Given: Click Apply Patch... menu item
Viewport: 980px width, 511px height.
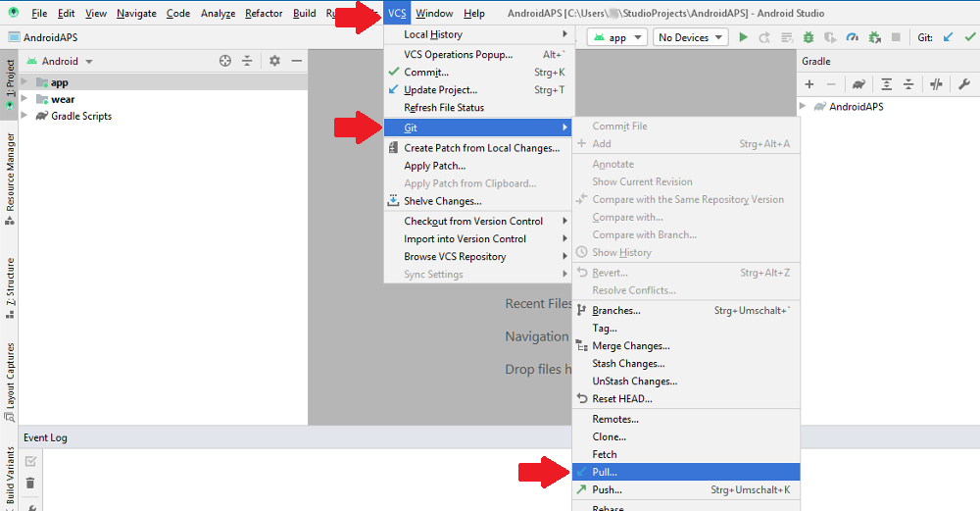Looking at the screenshot, I should (478, 166).
